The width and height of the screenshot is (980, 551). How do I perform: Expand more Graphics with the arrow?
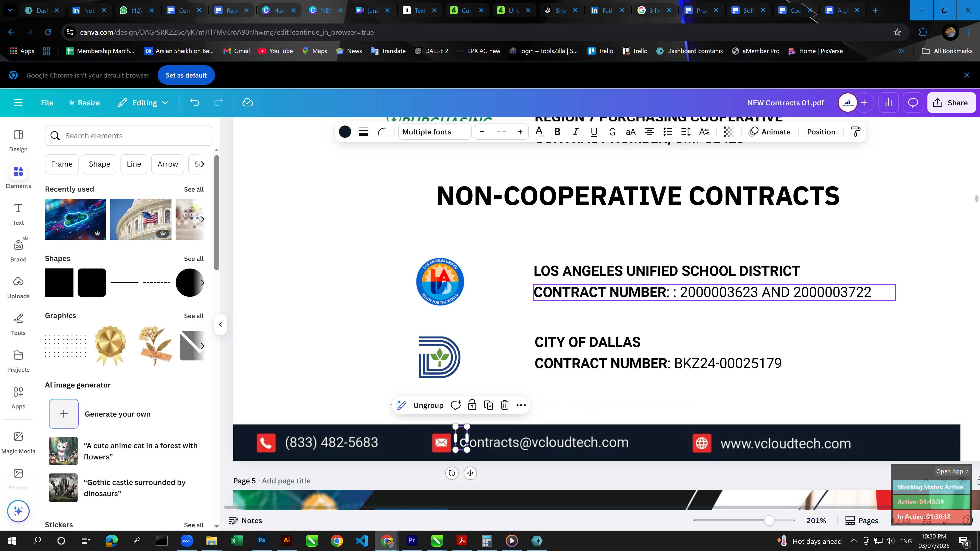coord(202,346)
